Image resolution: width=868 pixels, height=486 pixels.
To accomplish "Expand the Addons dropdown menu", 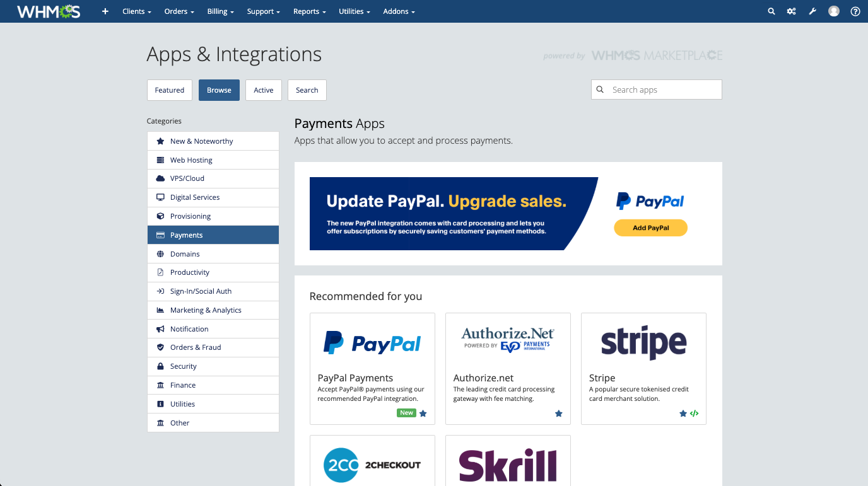I will click(x=399, y=11).
